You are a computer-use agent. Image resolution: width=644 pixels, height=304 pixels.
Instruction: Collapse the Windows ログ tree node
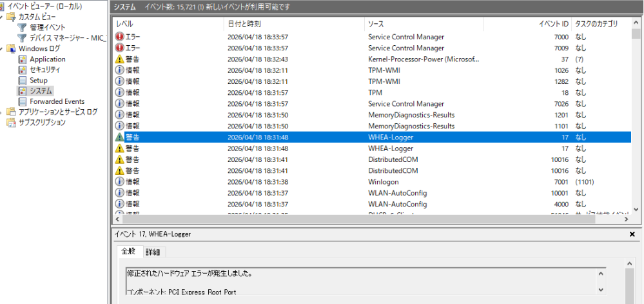(x=2, y=48)
